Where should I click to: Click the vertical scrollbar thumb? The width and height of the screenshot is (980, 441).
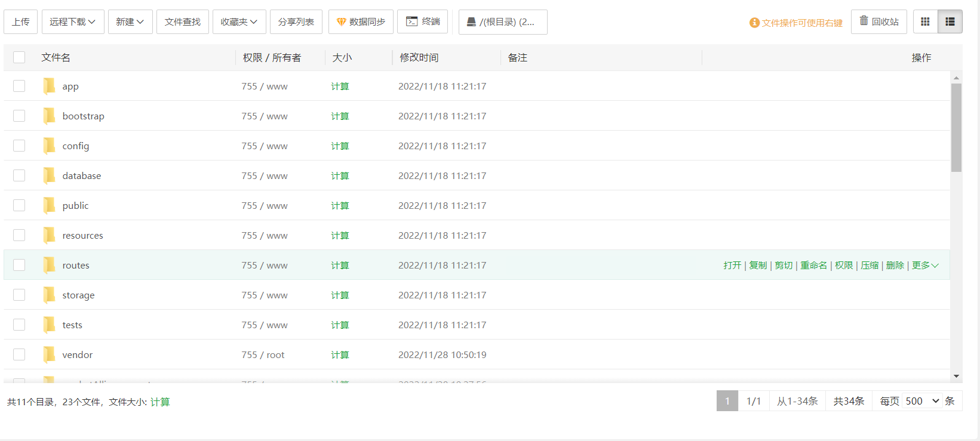point(956,127)
